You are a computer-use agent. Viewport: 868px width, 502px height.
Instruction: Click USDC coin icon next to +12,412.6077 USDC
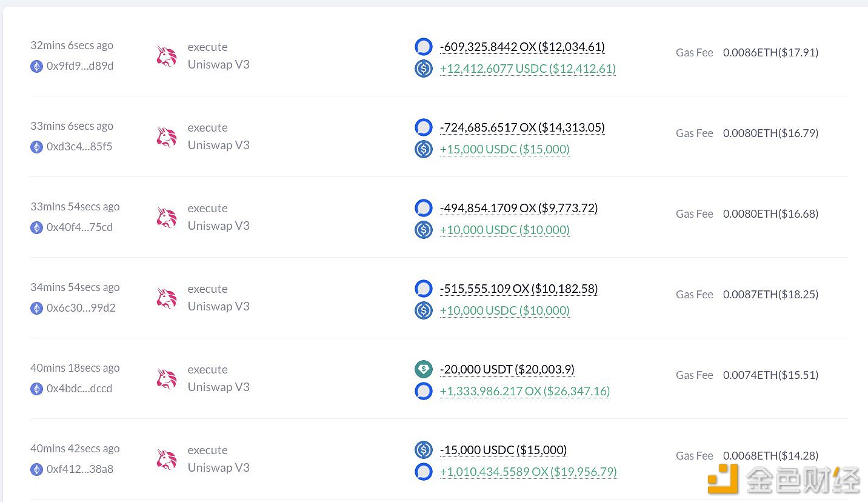(x=424, y=69)
